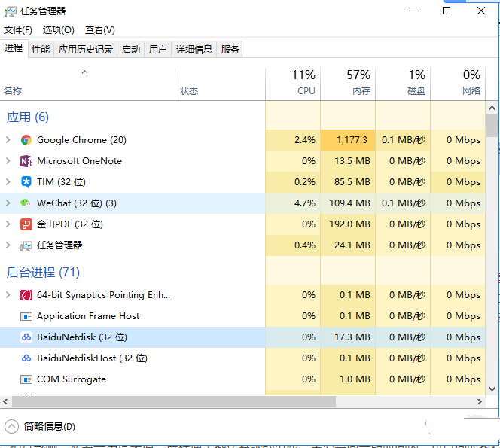Click the 后台进程 (71) group heading
The image size is (500, 448).
[x=43, y=273]
